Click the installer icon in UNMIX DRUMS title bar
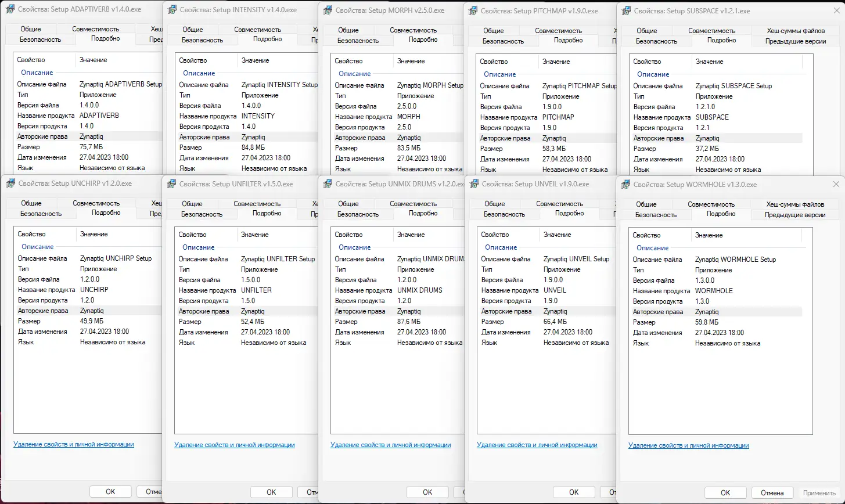 328,184
